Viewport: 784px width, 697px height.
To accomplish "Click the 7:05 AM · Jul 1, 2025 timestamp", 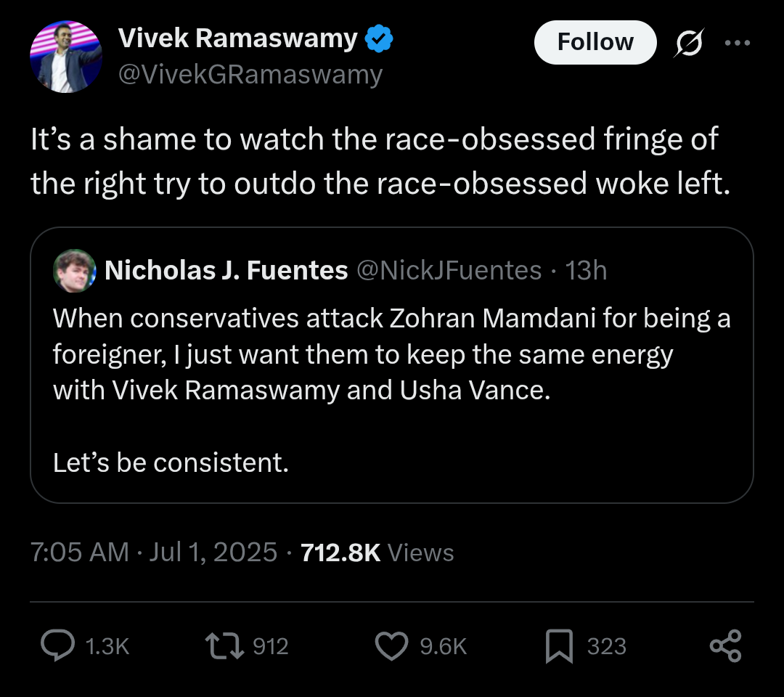I will (x=153, y=553).
